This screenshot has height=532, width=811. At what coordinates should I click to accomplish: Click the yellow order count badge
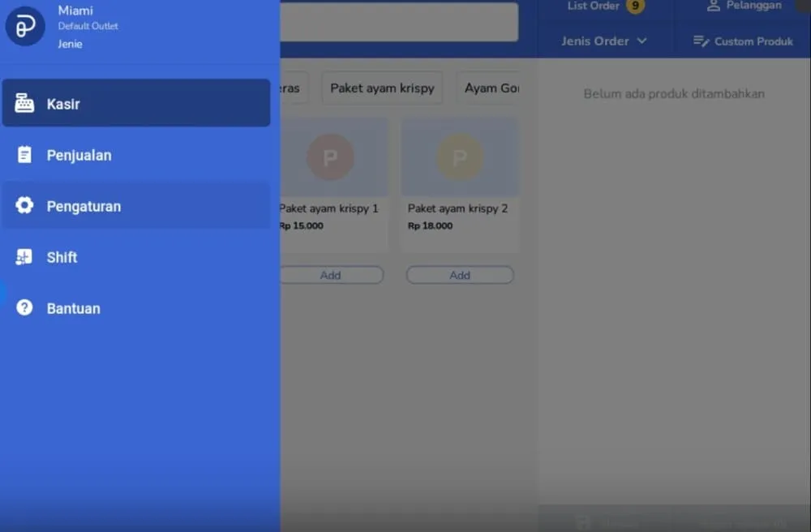point(635,6)
